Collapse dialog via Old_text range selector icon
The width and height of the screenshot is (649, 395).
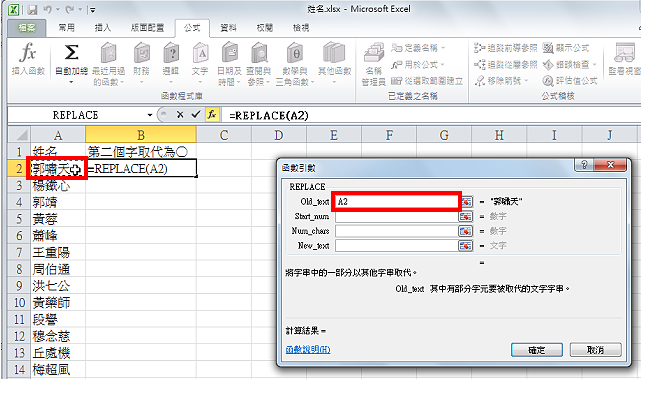[466, 202]
